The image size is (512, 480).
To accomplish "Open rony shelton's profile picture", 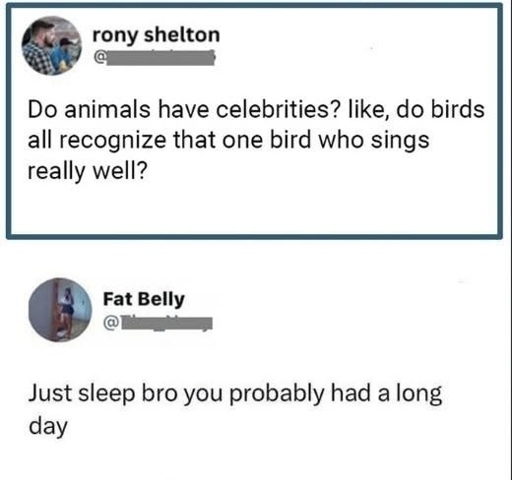I will 52,46.
